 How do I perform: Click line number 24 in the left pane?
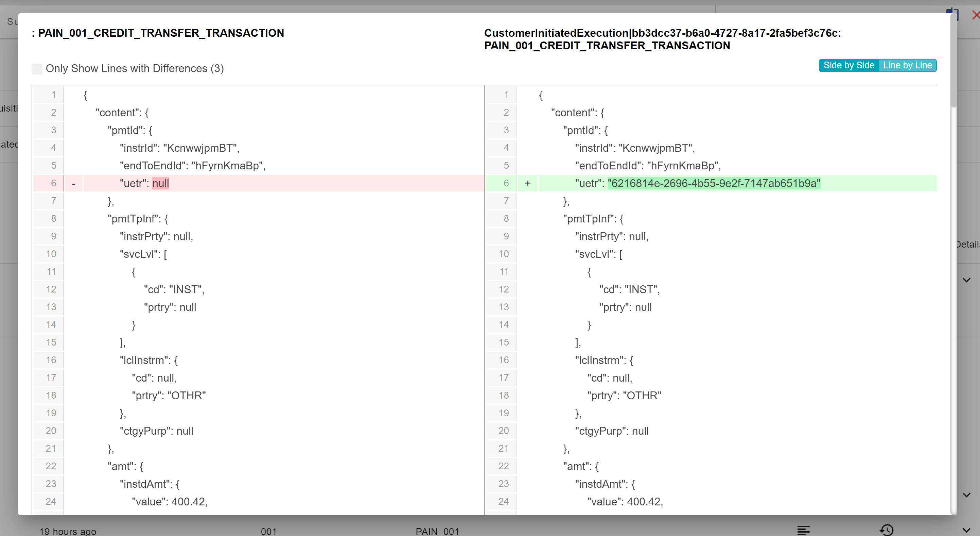(x=51, y=501)
